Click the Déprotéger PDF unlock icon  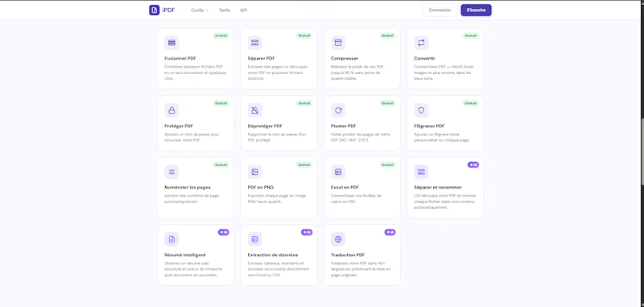(255, 110)
